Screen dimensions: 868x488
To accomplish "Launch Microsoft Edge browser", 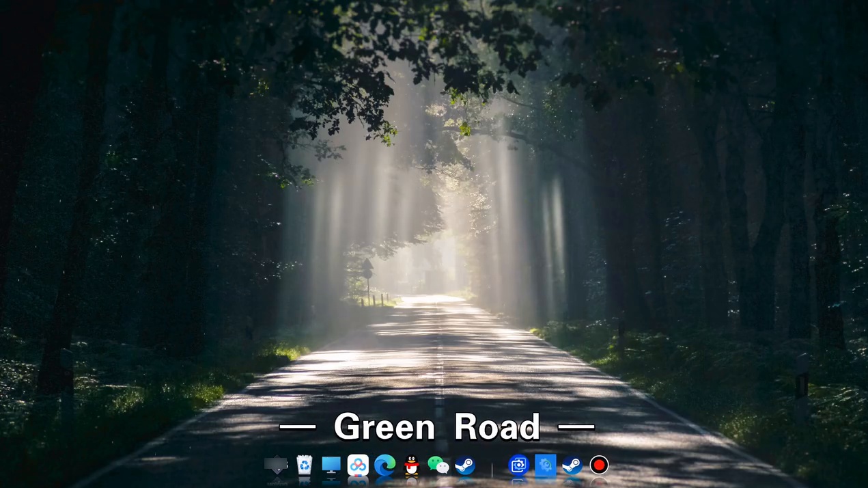I will (384, 465).
